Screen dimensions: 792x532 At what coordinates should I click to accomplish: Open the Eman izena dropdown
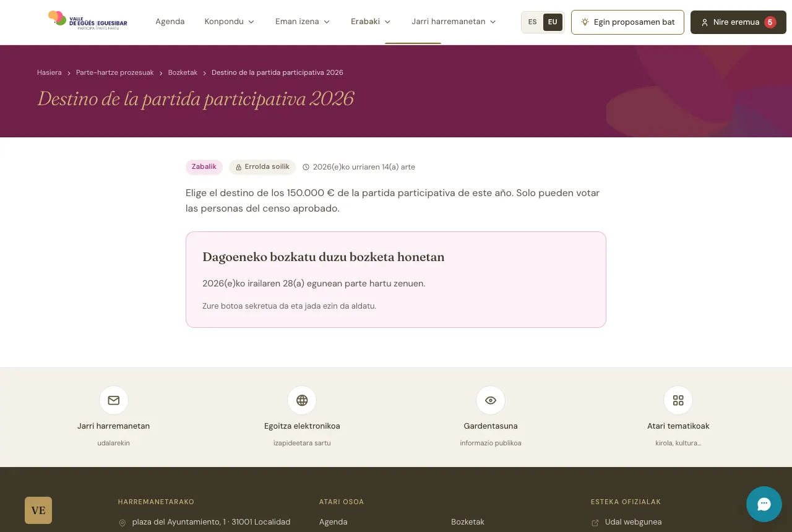pos(303,22)
